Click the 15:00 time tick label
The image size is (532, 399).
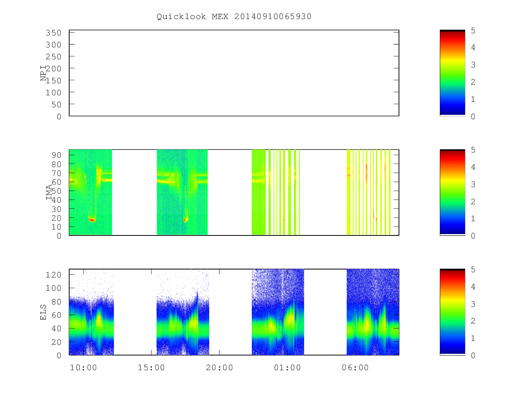pos(151,368)
